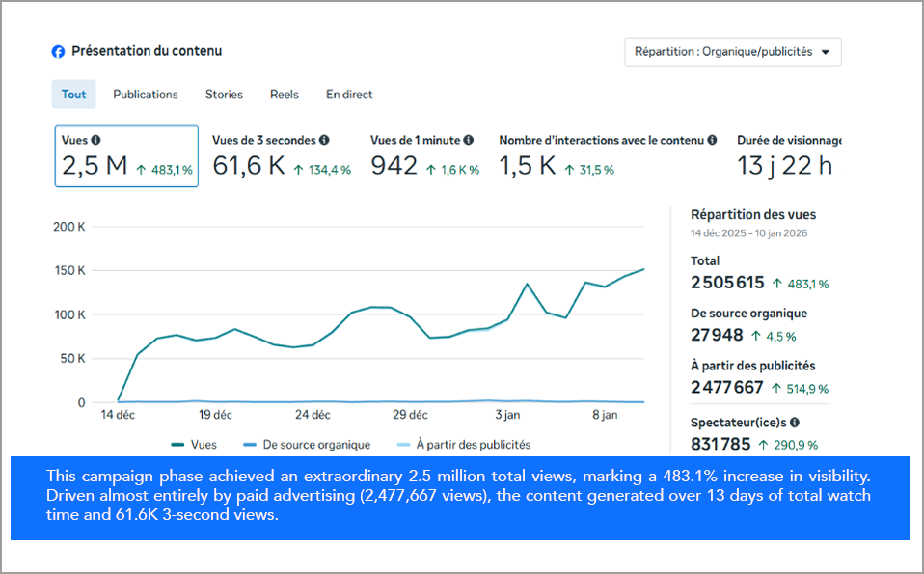Viewport: 924px width, 574px height.
Task: Select the Durée de visionnage metric
Action: (788, 156)
